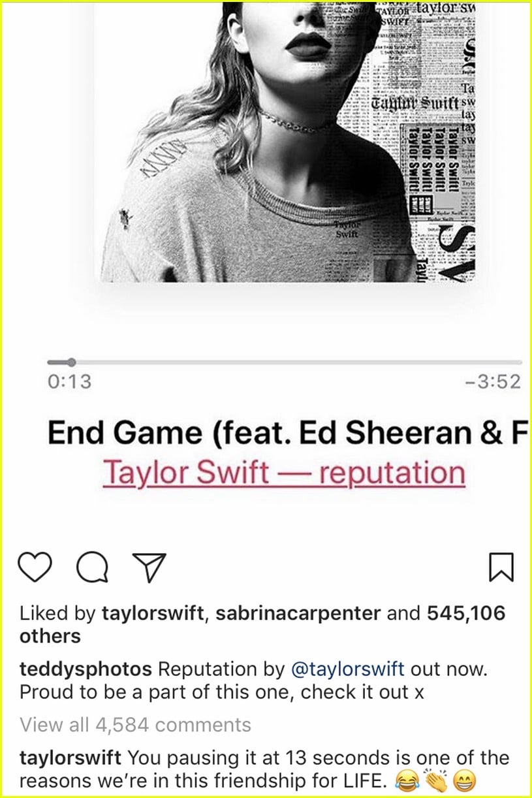Click the playback progress slider knob

coord(71,362)
